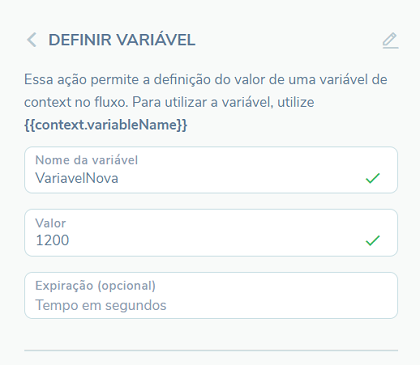The image size is (420, 365).
Task: Click the "Para utilizar a variável, utilize" sentence
Action: click(x=223, y=102)
